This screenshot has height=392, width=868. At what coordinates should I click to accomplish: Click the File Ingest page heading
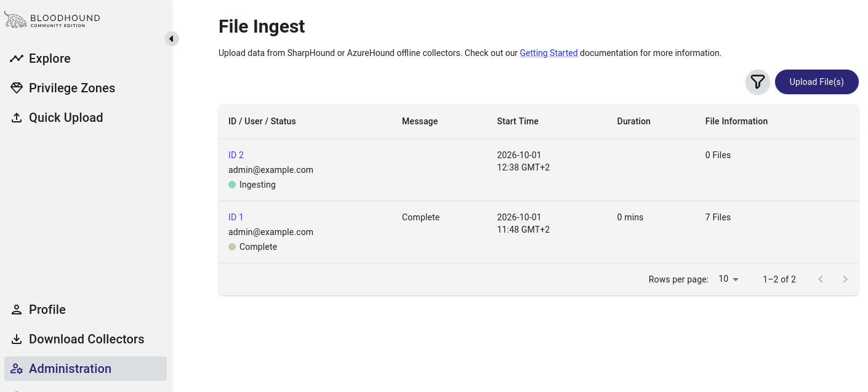pyautogui.click(x=262, y=26)
